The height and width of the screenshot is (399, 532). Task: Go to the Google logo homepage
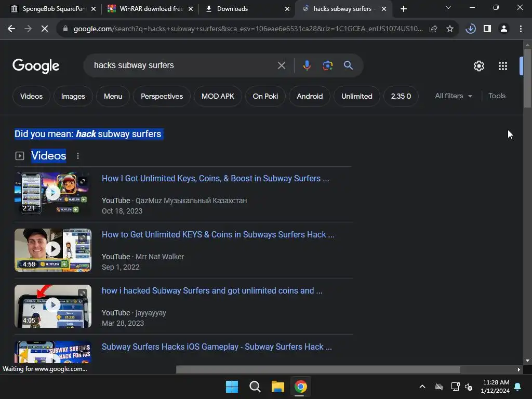36,66
